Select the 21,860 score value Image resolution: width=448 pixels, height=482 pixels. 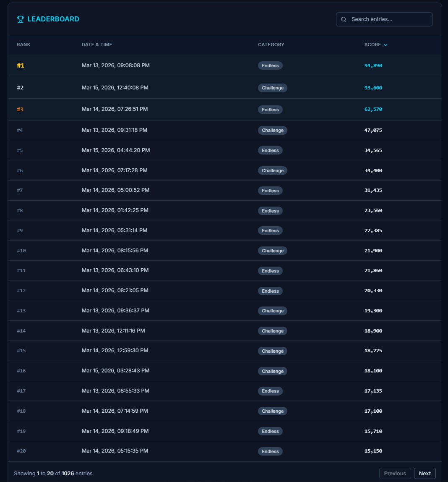(x=373, y=270)
